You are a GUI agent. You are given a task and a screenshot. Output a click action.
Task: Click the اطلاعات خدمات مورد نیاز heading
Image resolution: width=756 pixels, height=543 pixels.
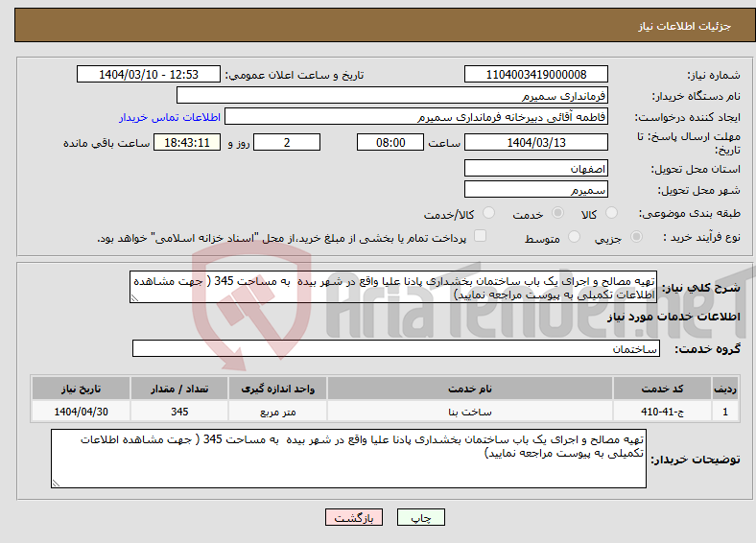[x=673, y=317]
